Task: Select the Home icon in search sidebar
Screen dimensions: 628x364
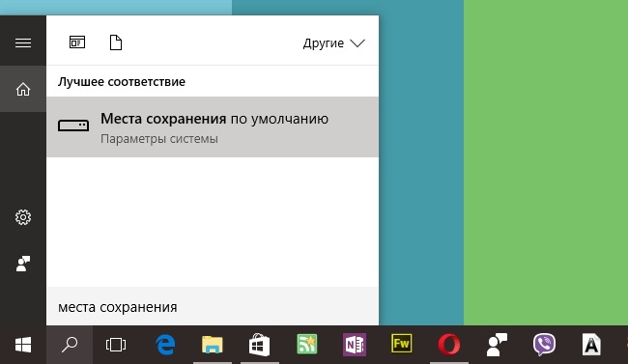Action: click(x=23, y=89)
